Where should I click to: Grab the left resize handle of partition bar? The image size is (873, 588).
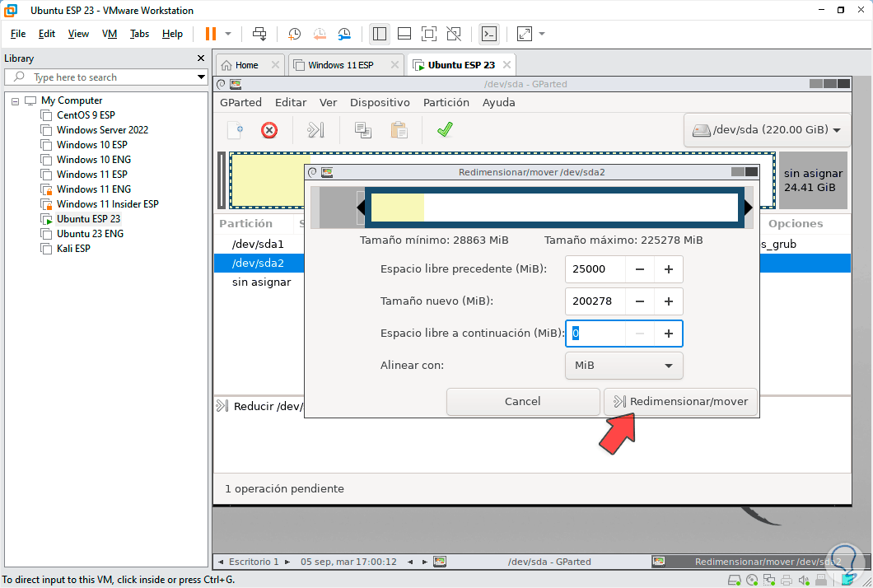pos(361,208)
